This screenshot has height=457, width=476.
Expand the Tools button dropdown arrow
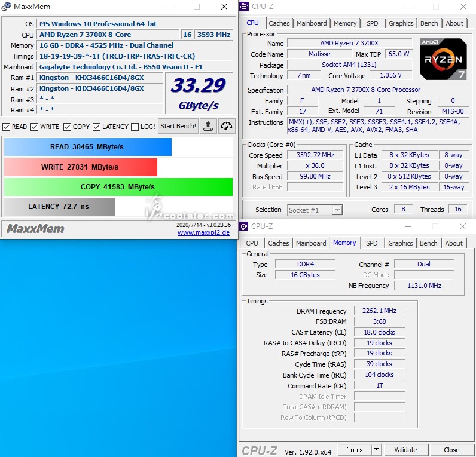[376, 450]
